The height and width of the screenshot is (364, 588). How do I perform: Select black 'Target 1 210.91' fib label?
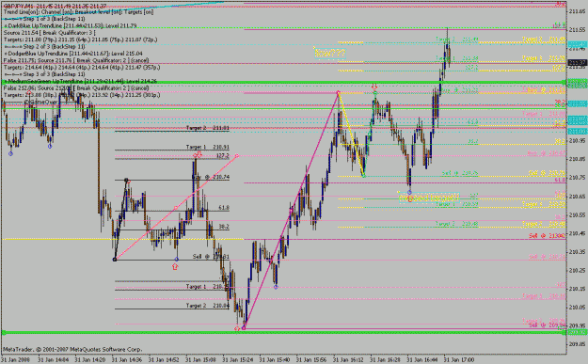coord(207,147)
